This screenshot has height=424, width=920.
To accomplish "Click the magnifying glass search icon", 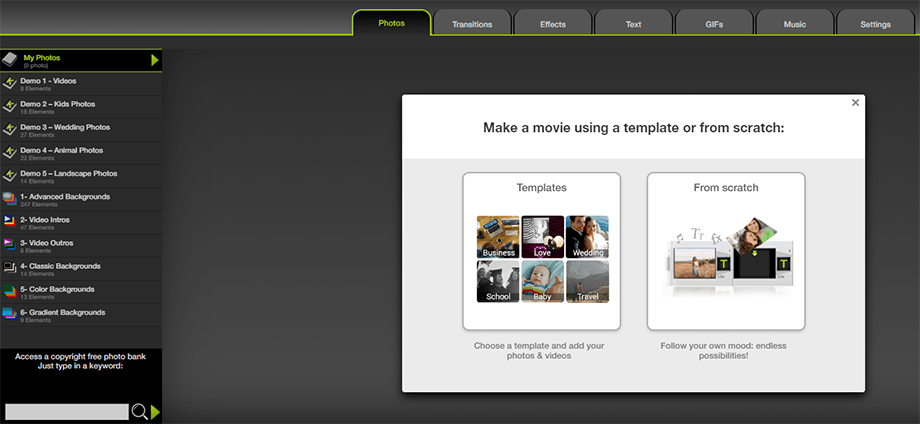I will pos(140,412).
